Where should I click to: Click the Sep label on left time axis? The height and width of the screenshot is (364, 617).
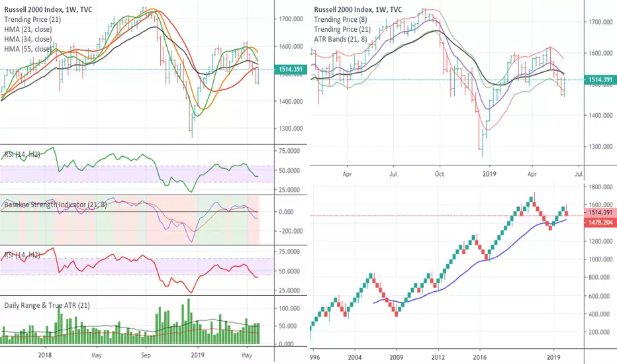click(x=146, y=355)
